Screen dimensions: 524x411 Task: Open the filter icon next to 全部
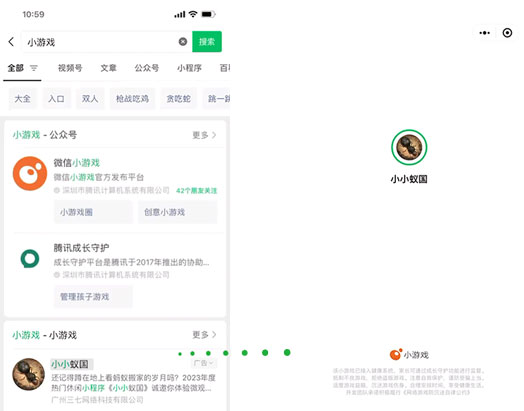click(x=34, y=68)
